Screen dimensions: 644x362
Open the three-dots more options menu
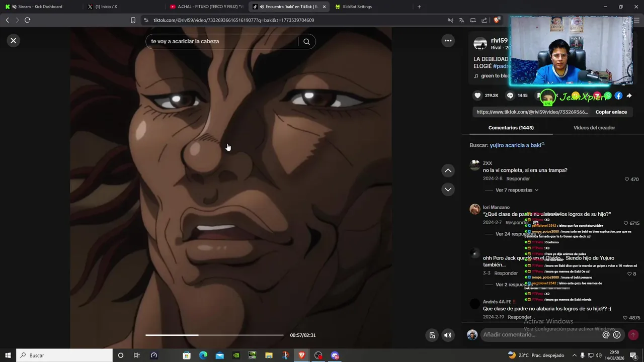pyautogui.click(x=448, y=41)
